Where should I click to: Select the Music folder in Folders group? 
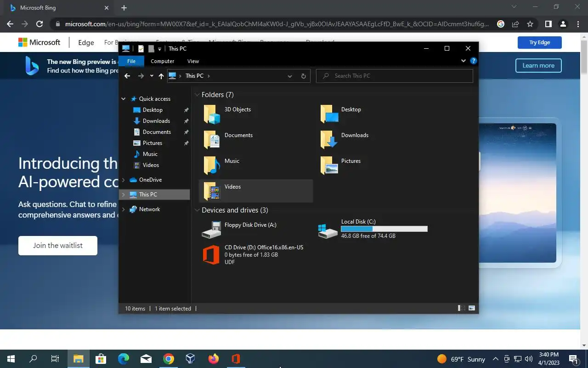pos(256,165)
